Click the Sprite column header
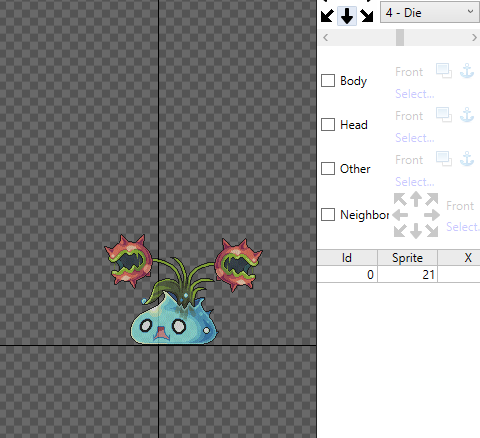 (407, 258)
